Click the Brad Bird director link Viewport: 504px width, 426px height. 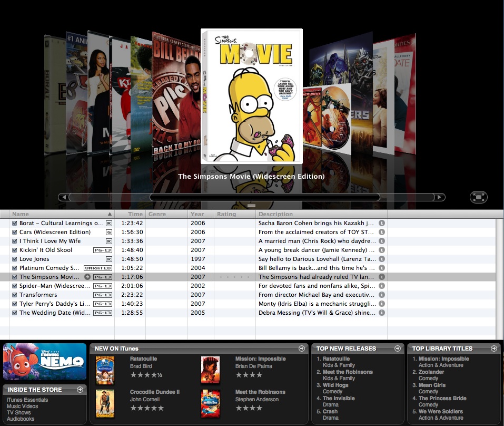(x=141, y=366)
